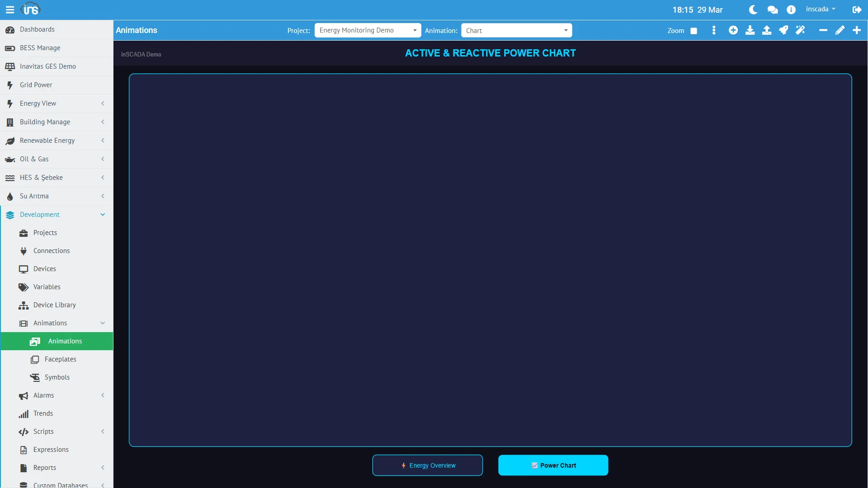Viewport: 868px width, 488px height.
Task: Open the Project dropdown
Action: point(368,30)
